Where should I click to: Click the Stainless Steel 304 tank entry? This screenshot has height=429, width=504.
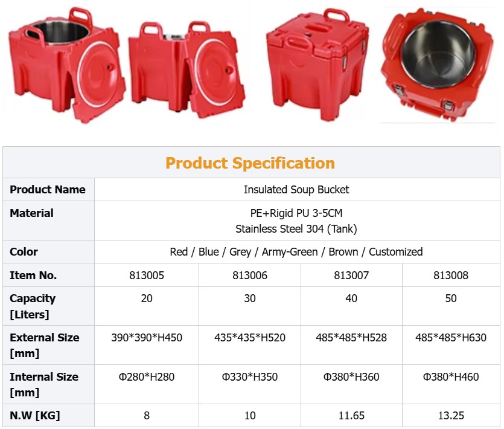[299, 229]
